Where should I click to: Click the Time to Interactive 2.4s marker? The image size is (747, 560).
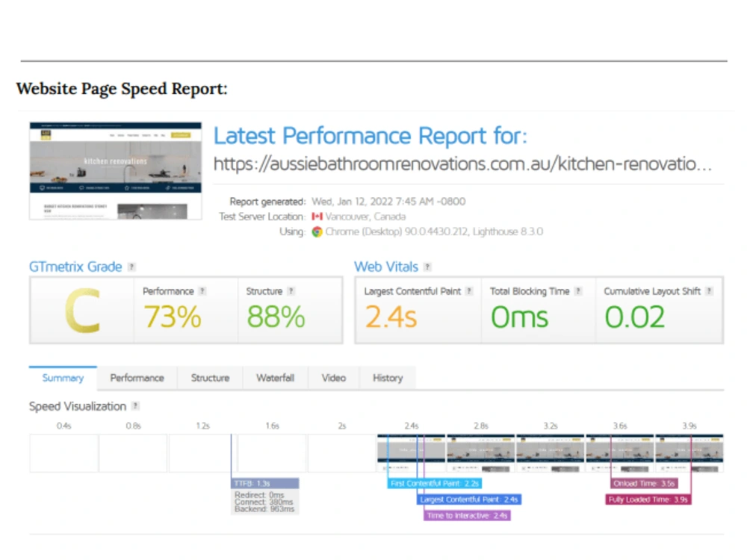[467, 516]
